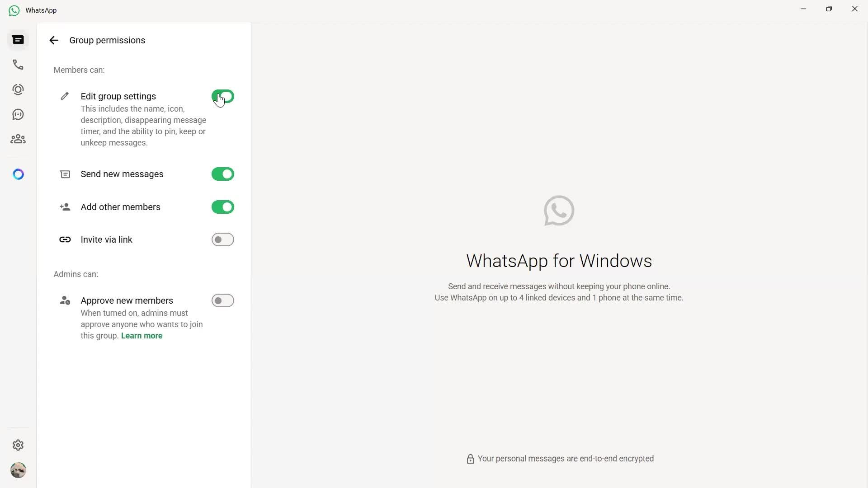Image resolution: width=868 pixels, height=488 pixels.
Task: Launch Meta AI from the sidebar
Action: 18,174
